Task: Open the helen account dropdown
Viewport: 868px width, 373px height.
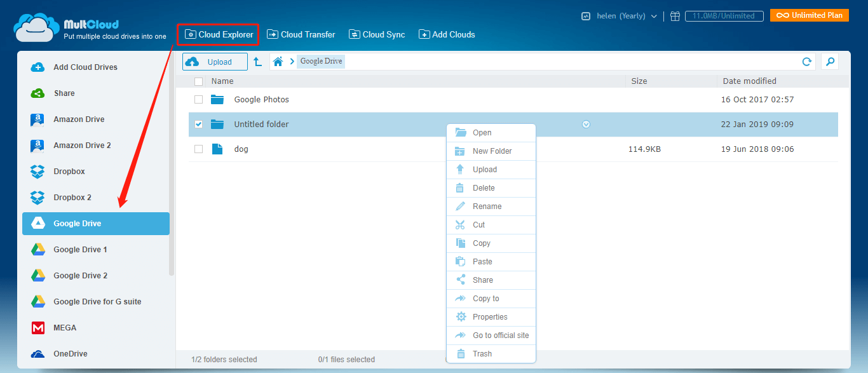Action: click(x=627, y=16)
